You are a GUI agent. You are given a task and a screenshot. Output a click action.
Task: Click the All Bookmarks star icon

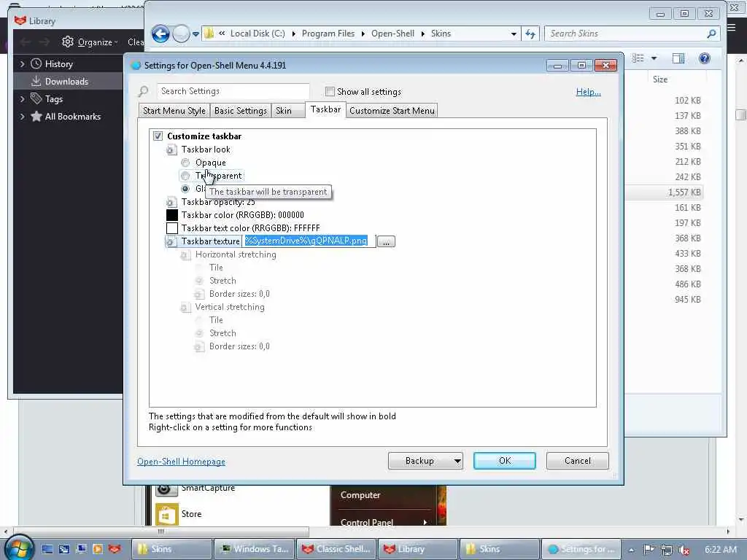(36, 116)
